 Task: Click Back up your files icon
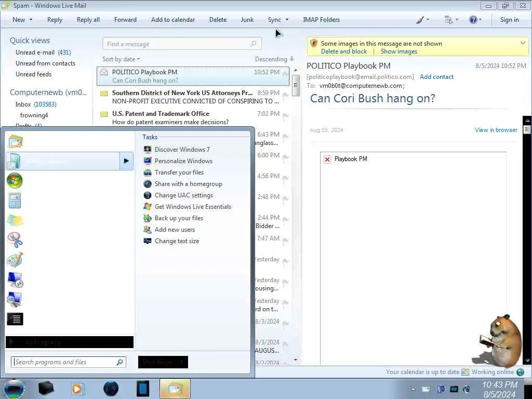[x=147, y=218]
